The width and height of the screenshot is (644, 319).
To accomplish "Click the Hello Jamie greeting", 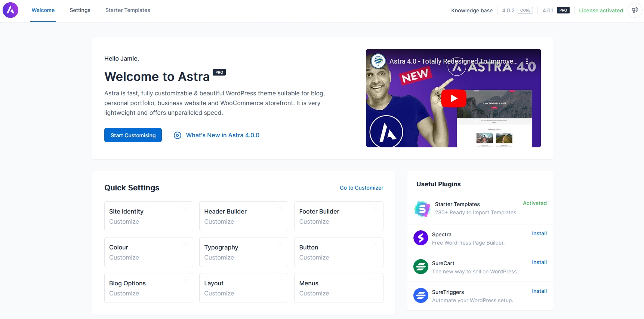I will (121, 58).
